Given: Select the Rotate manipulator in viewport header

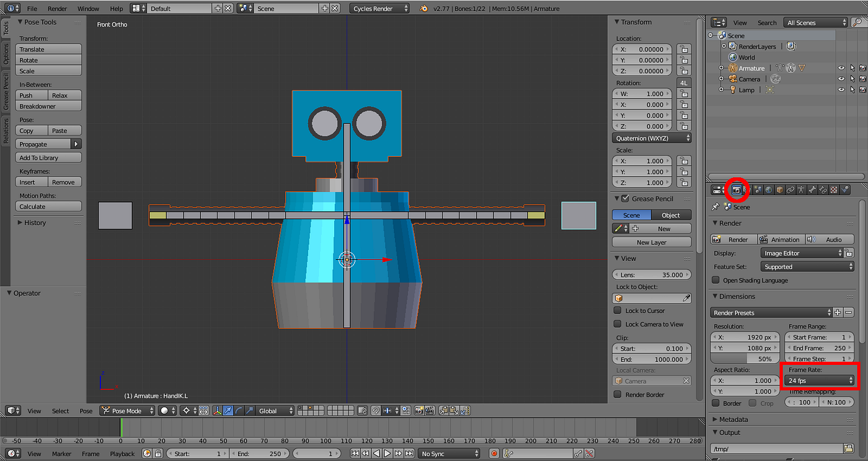Looking at the screenshot, I should (x=239, y=410).
